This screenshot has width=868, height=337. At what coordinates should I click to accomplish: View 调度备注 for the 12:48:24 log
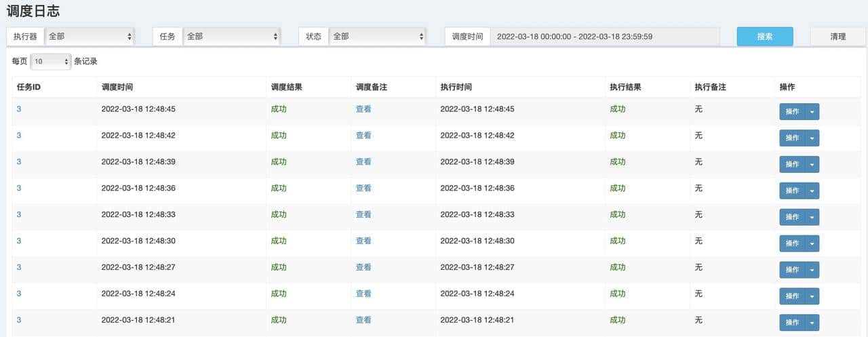pos(363,294)
